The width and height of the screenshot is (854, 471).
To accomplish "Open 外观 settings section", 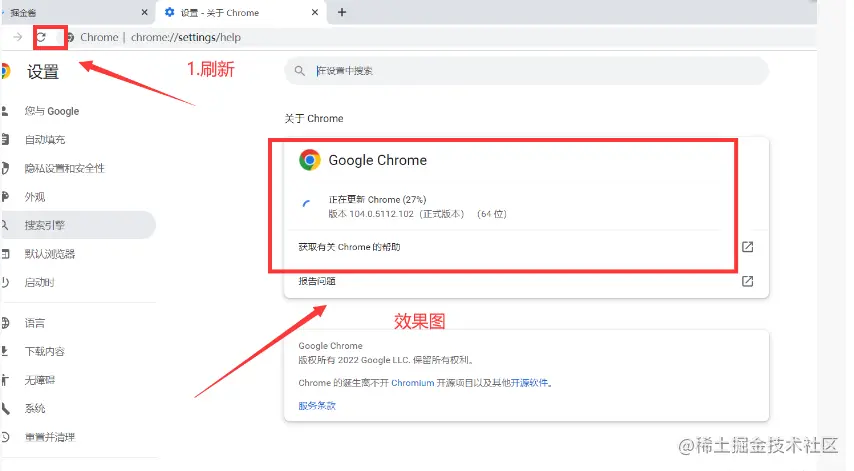I will tap(35, 197).
